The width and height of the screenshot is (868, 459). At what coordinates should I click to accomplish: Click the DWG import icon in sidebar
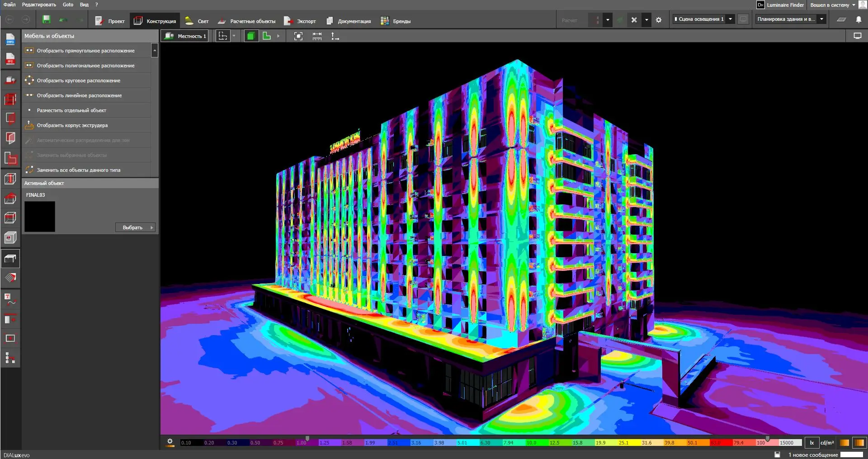tap(10, 40)
